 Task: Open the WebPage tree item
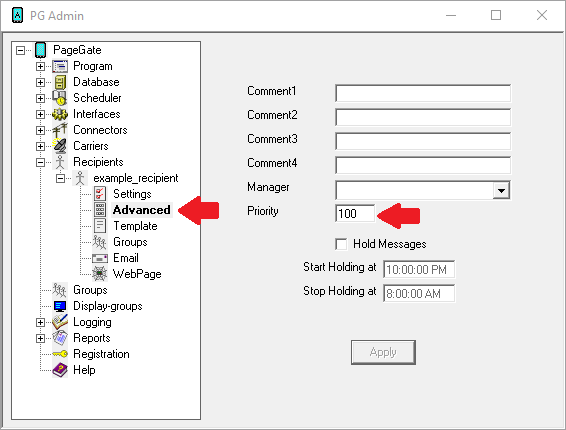tap(137, 274)
